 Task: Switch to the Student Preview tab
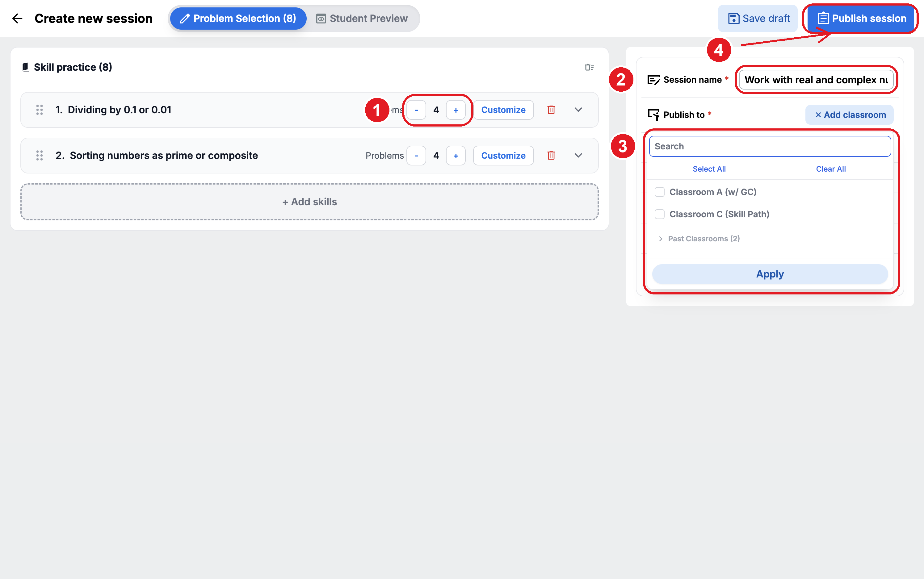(x=362, y=19)
